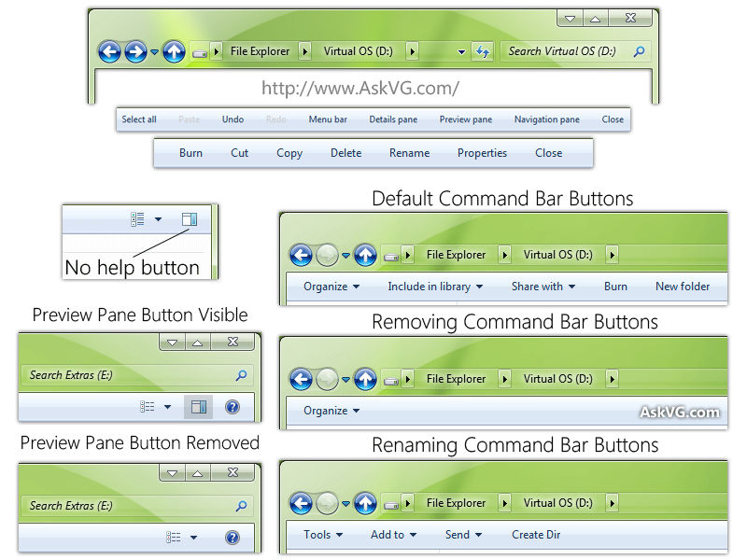Screen dimensions: 747x560
Task: Click the Forward navigation arrow
Action: tap(134, 51)
